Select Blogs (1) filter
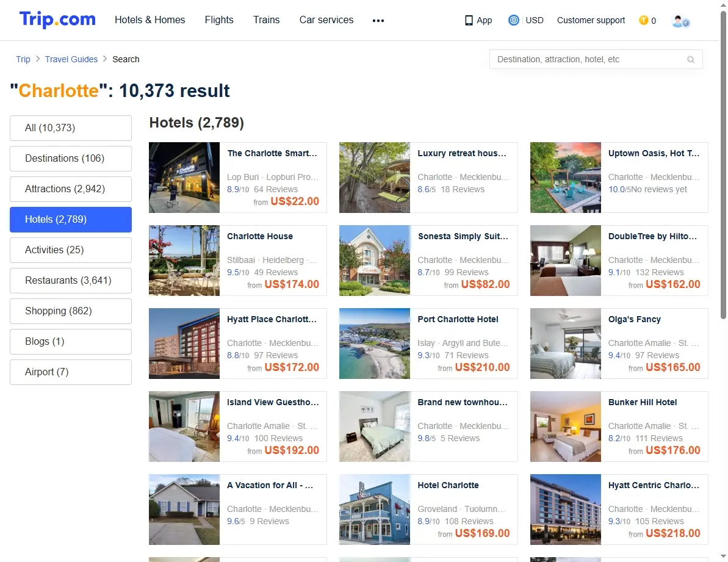This screenshot has width=728, height=562. point(71,342)
